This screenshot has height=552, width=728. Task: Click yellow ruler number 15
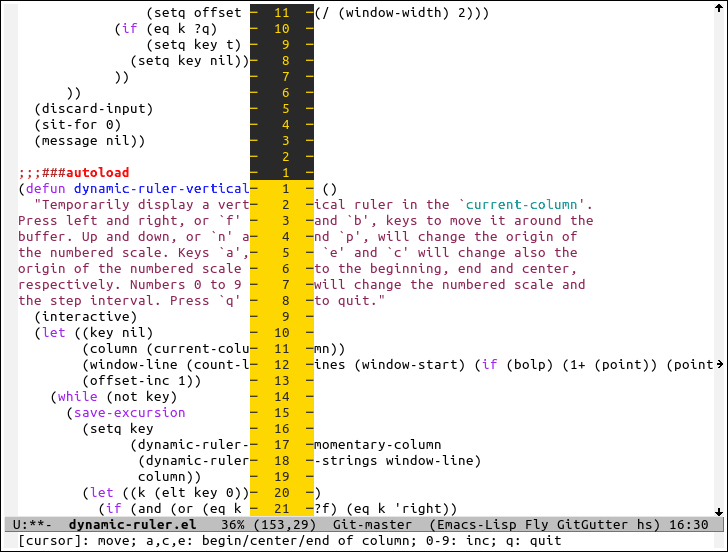point(282,413)
